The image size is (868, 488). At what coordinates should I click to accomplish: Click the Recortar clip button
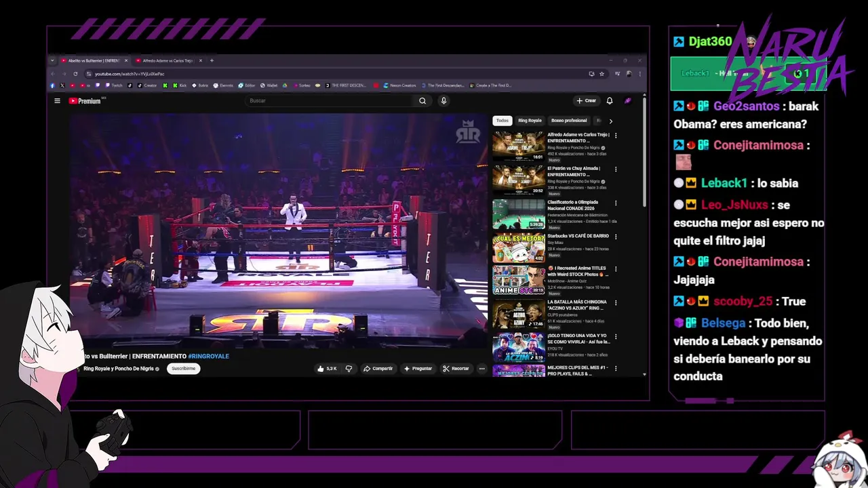coord(456,369)
